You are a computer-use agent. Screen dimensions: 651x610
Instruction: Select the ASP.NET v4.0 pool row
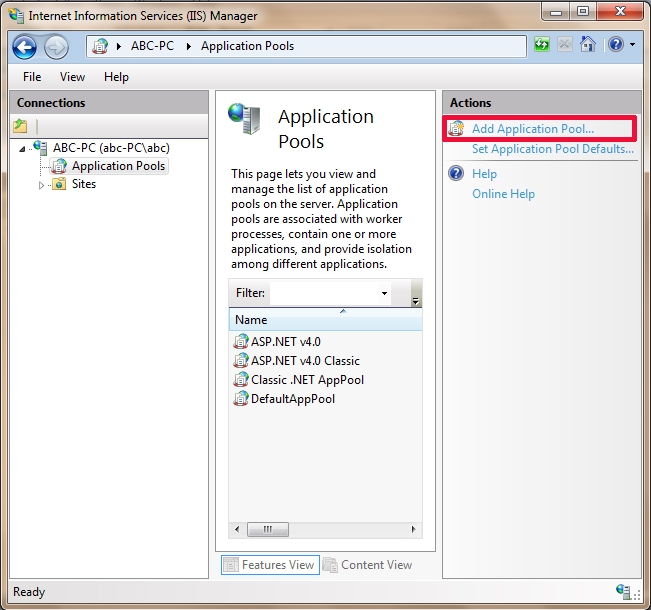click(326, 342)
